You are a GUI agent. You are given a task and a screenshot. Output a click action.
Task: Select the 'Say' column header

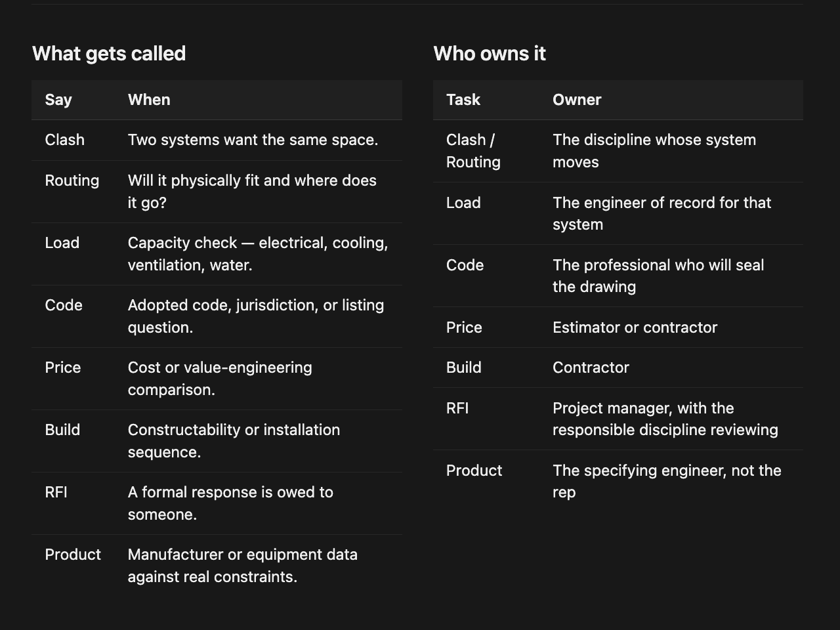(x=58, y=100)
